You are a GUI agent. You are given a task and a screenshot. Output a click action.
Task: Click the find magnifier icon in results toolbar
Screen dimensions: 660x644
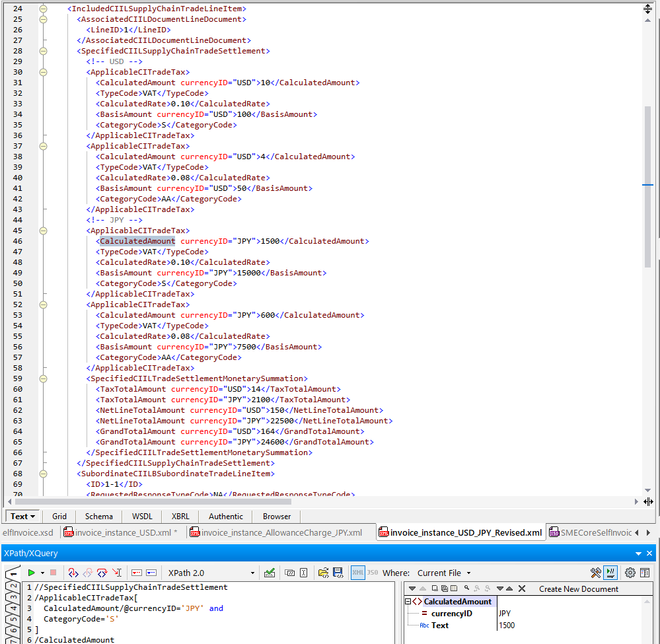point(467,588)
